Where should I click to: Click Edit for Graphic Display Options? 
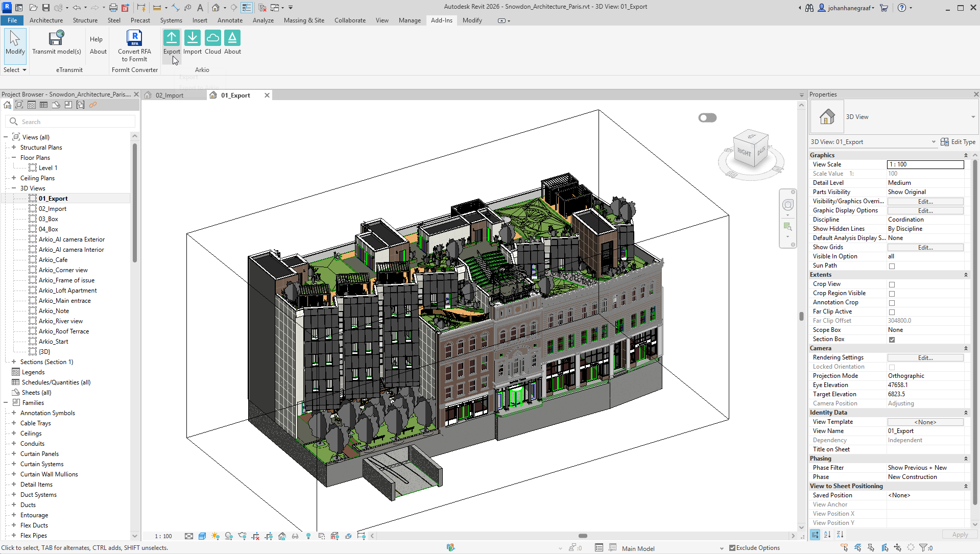click(925, 211)
